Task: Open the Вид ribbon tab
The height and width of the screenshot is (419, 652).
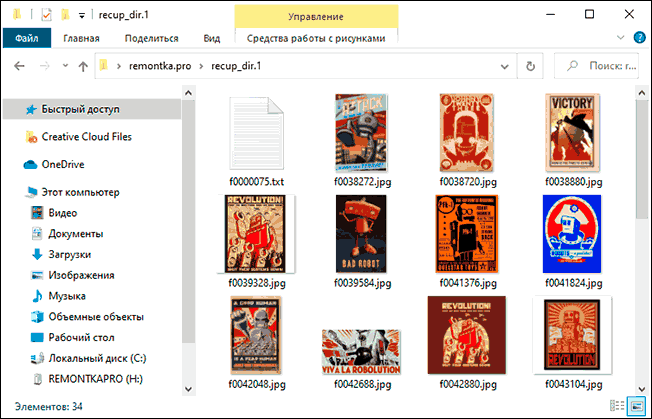Action: point(211,38)
